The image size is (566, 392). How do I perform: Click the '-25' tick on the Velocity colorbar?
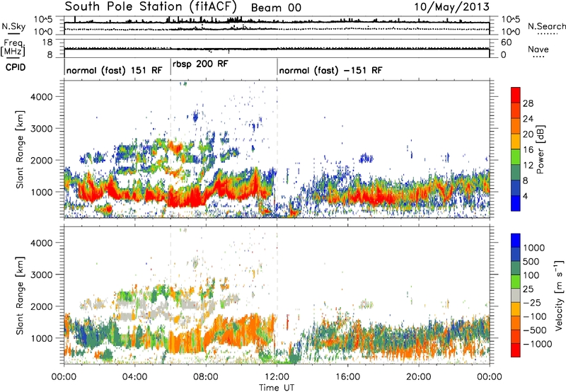[x=533, y=302]
